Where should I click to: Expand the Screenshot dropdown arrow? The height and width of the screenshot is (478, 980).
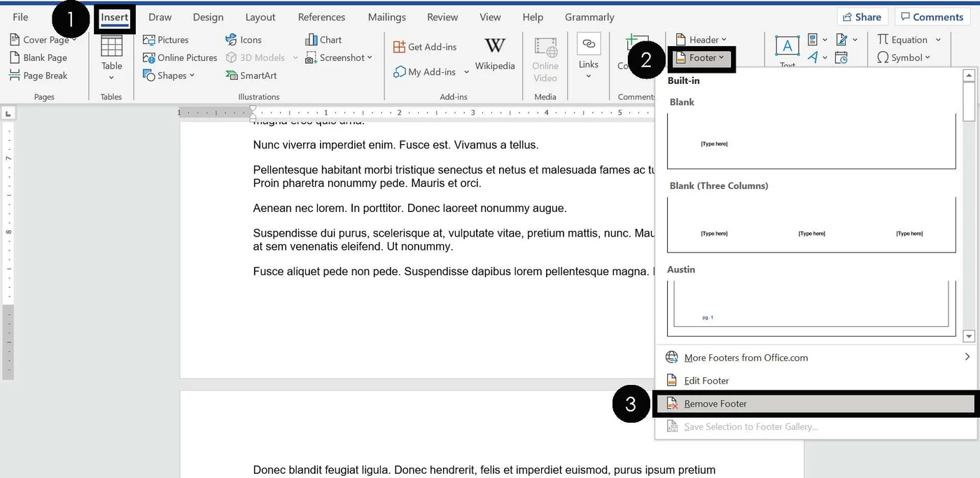(x=370, y=57)
